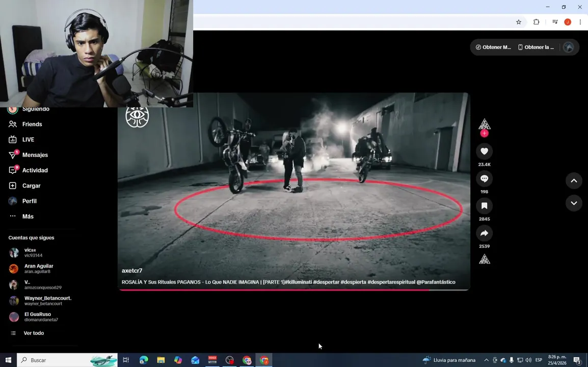This screenshot has height=367, width=588.
Task: Open the volume speaker tray icon
Action: [x=528, y=360]
